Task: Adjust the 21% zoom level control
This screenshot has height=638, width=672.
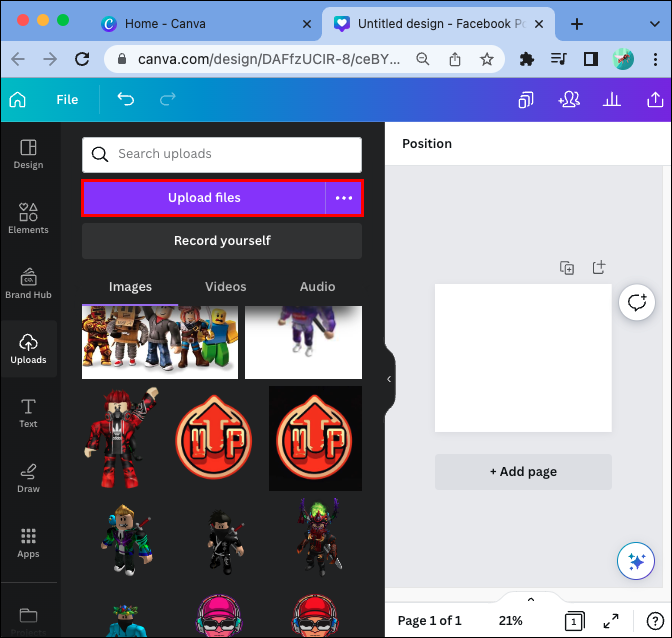Action: [x=510, y=620]
